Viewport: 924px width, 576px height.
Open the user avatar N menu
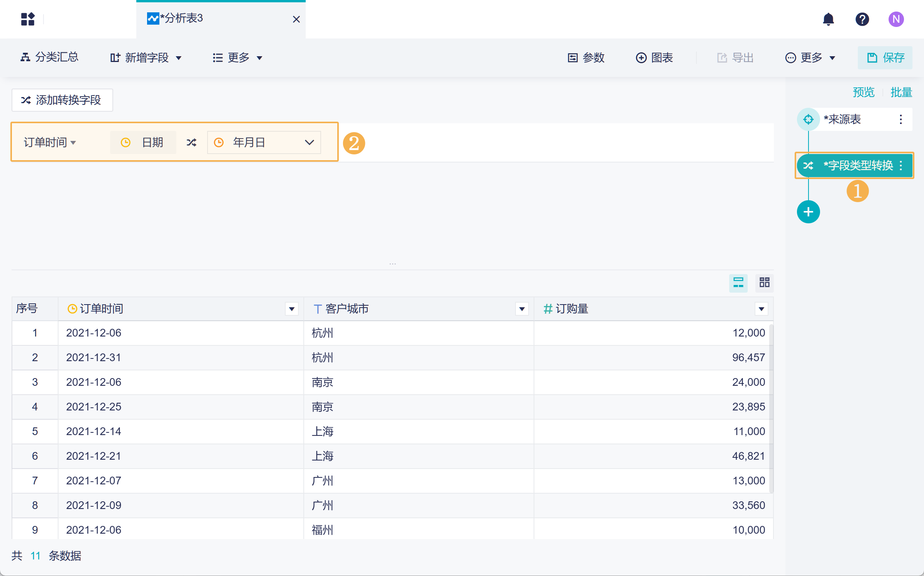(896, 19)
